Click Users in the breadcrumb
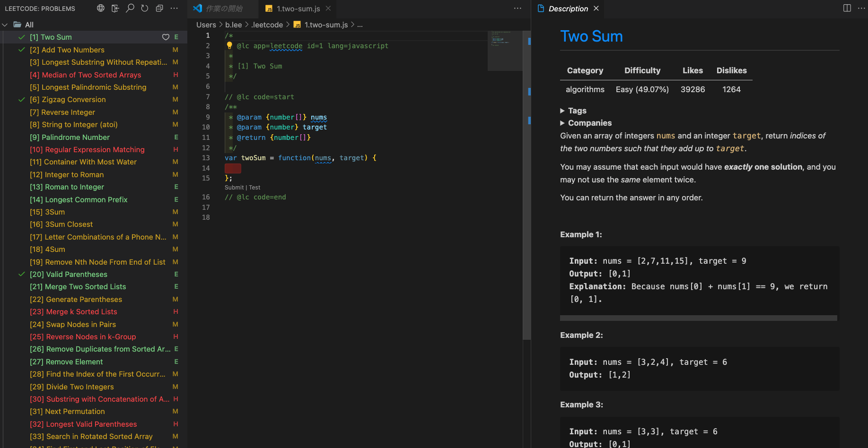The height and width of the screenshot is (448, 868). tap(206, 25)
